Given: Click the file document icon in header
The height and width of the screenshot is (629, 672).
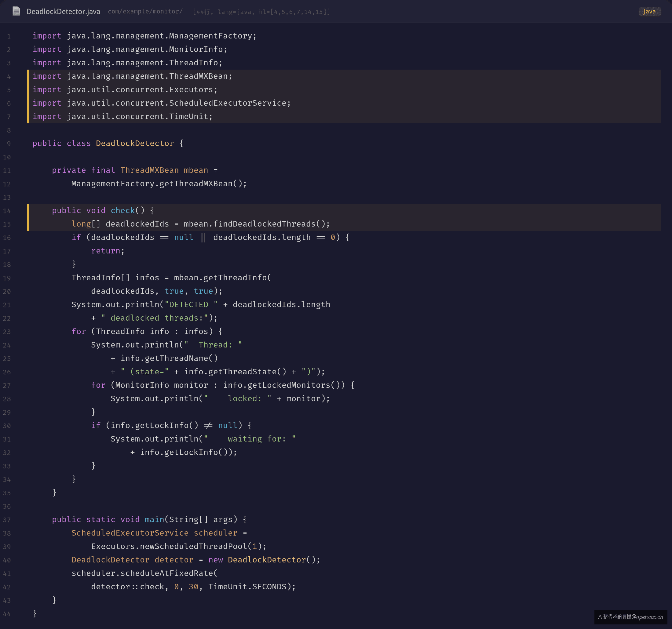Looking at the screenshot, I should (16, 11).
